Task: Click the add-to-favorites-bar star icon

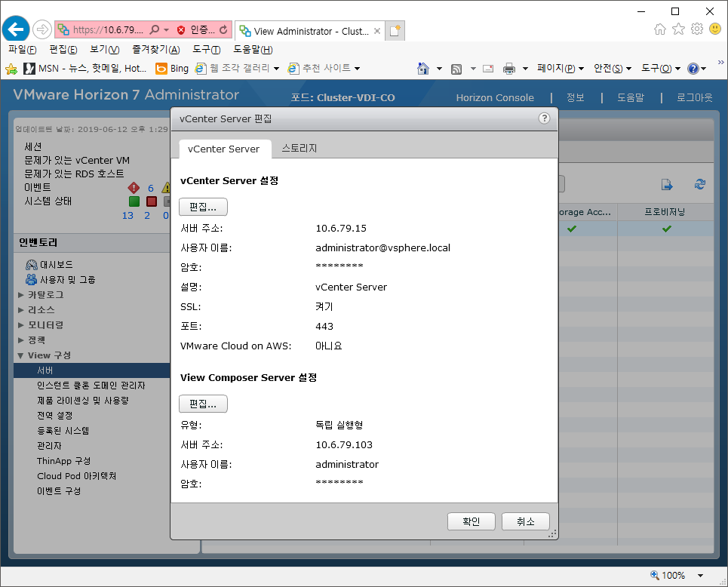Action: tap(11, 69)
